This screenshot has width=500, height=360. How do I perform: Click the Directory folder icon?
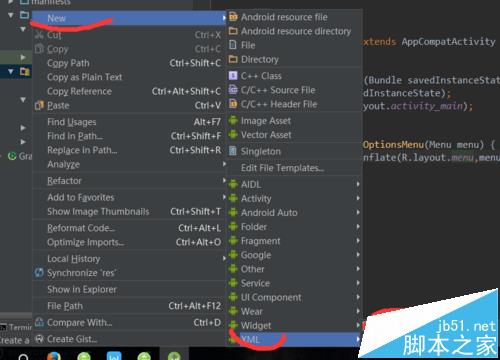pyautogui.click(x=233, y=59)
